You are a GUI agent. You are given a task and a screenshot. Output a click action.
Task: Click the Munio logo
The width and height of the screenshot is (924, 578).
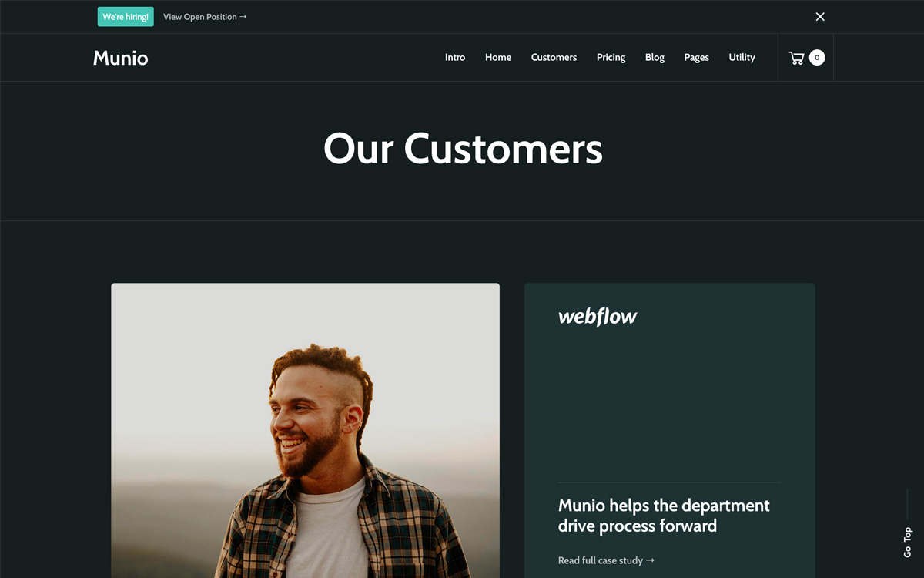coord(121,58)
